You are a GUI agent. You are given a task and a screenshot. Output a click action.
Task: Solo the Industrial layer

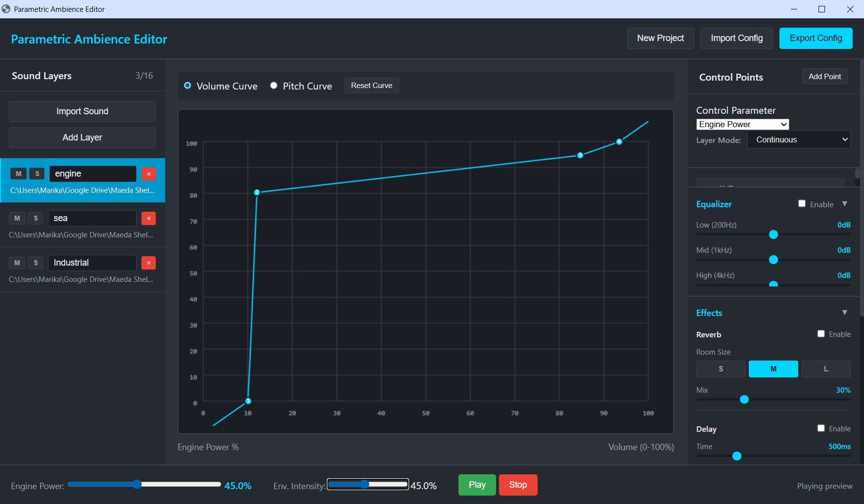[36, 263]
